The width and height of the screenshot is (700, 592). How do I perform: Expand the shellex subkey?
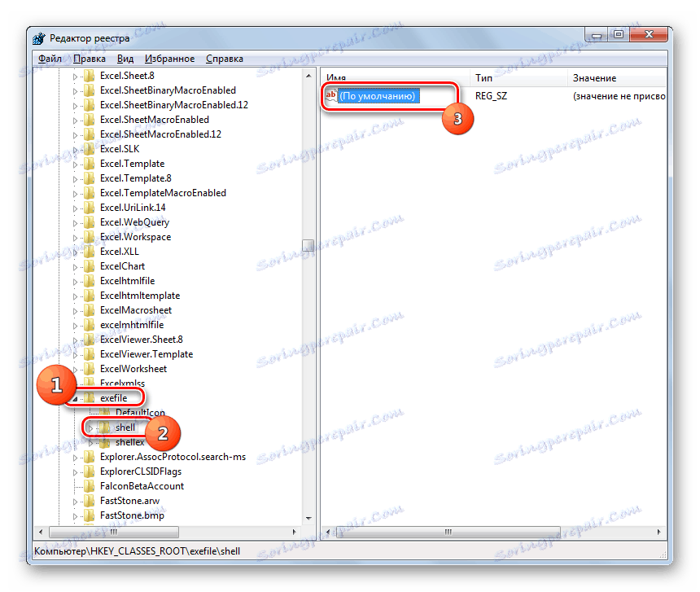[90, 443]
